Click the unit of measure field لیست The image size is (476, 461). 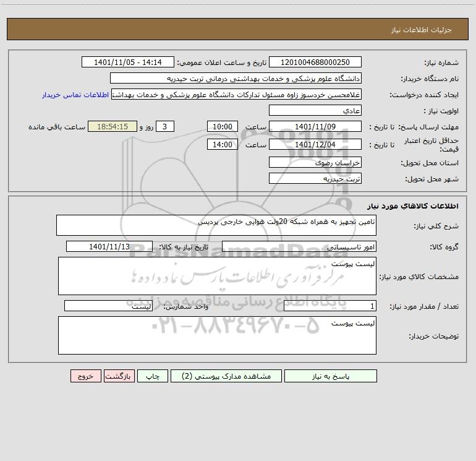(108, 306)
